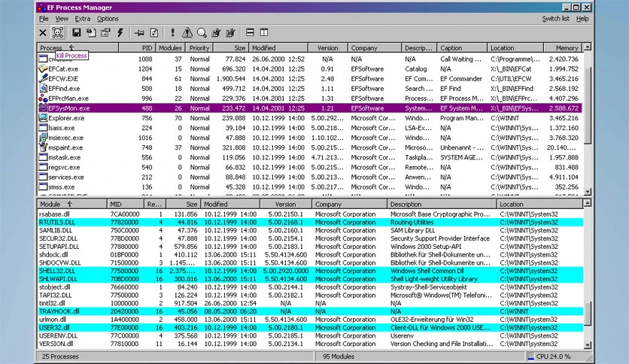
Task: Sort modules by Description column header
Action: coord(442,205)
